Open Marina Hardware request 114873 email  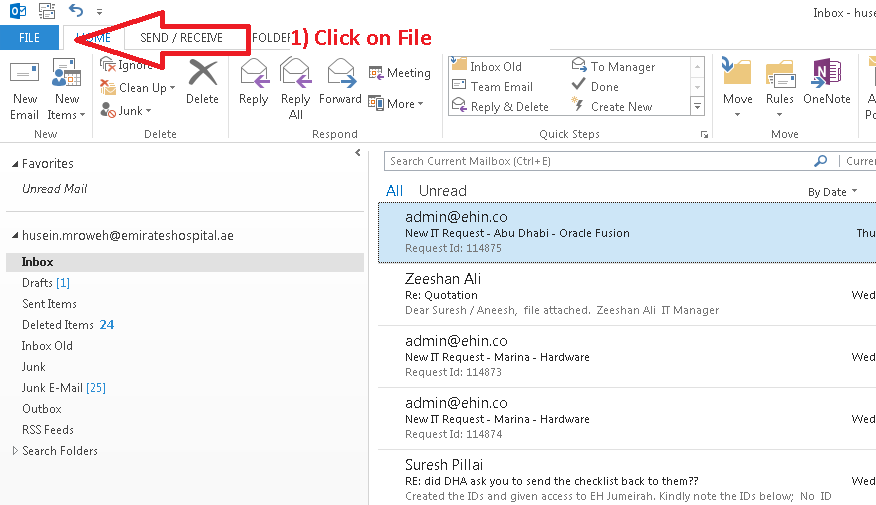tap(627, 356)
